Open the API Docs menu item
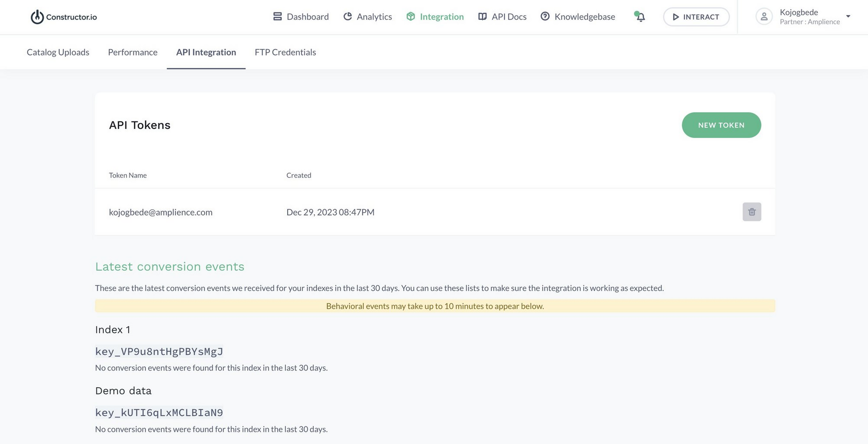868x444 pixels. (502, 17)
